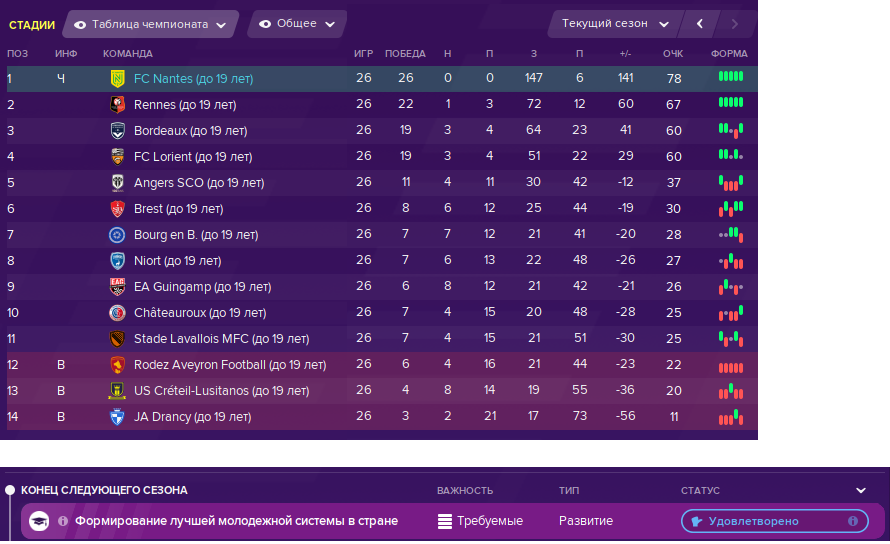Toggle the eye icon on Общее
The height and width of the screenshot is (544, 890).
click(265, 24)
